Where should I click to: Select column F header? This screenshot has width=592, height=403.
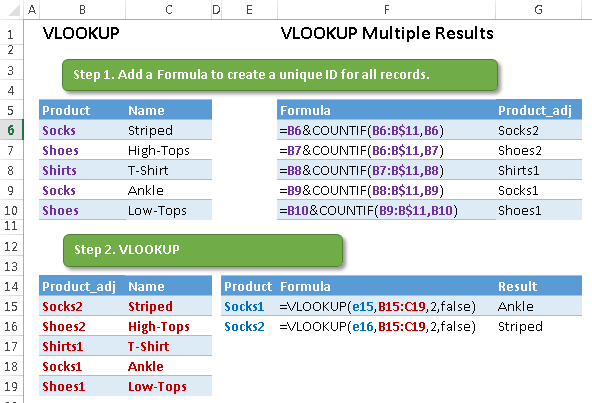[x=386, y=9]
